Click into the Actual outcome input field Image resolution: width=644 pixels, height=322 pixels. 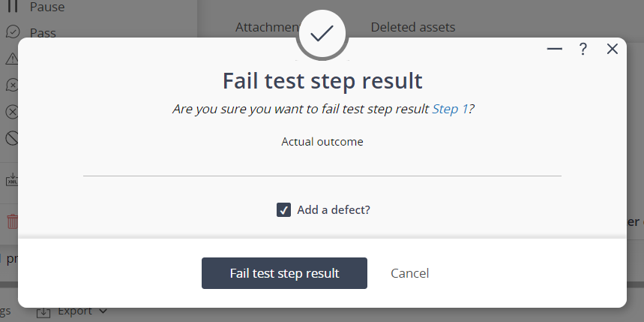coord(322,166)
